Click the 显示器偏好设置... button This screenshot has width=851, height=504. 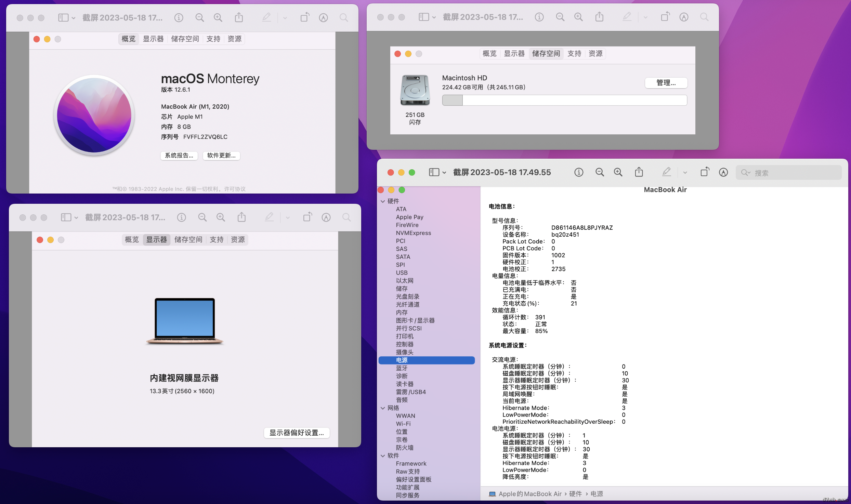(297, 433)
